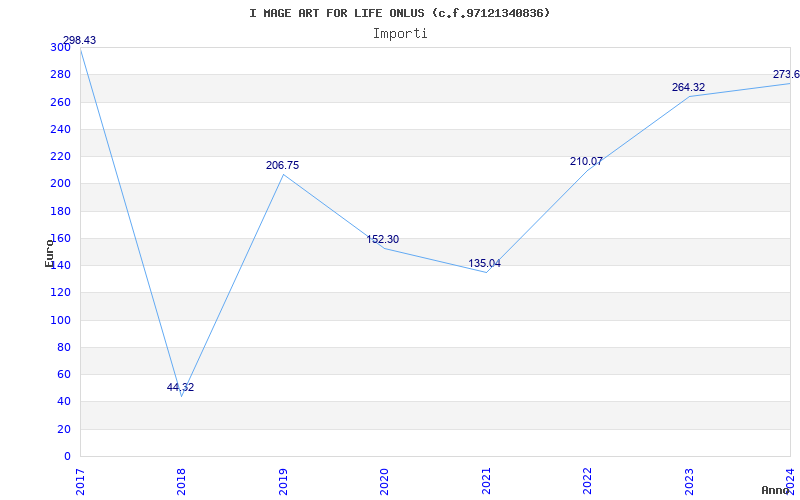This screenshot has height=500, width=800.
Task: Select the 180 y-axis tick label
Action: coord(60,211)
